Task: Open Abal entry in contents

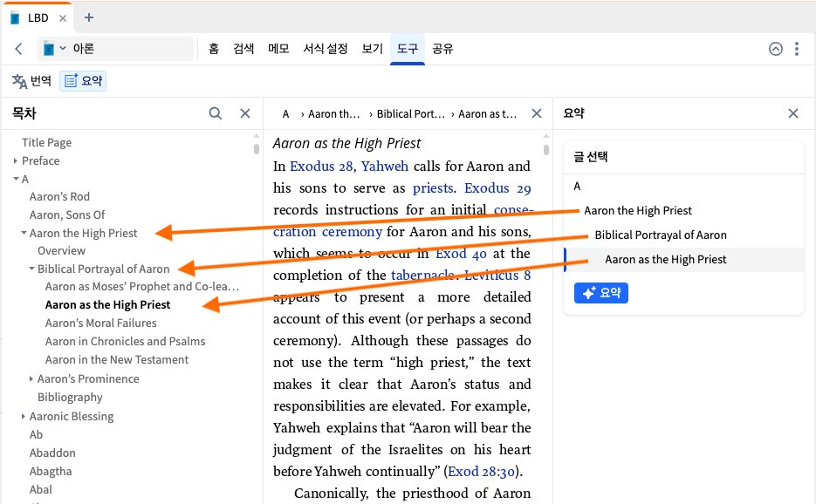Action: [41, 489]
